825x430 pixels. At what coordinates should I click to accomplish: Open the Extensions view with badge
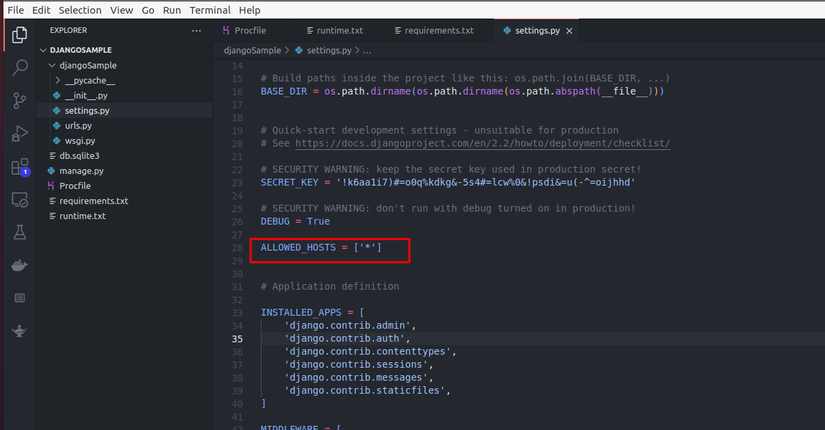21,167
